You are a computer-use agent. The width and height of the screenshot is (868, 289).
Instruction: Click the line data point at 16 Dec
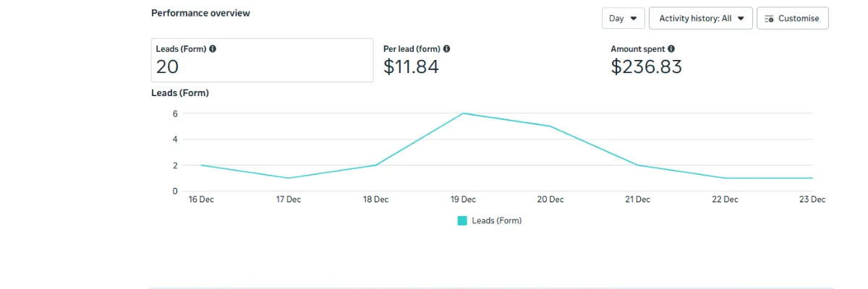pos(201,165)
